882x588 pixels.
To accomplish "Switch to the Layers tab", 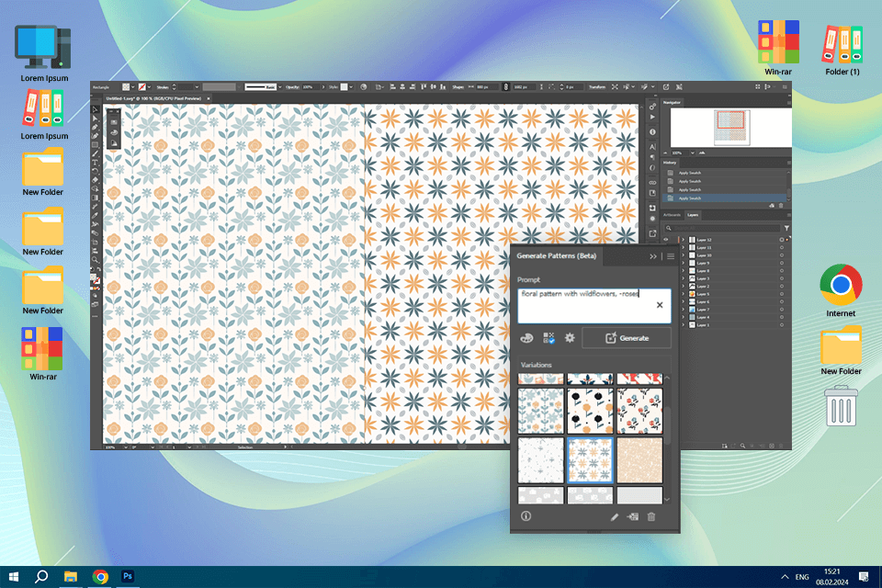I will [x=693, y=215].
